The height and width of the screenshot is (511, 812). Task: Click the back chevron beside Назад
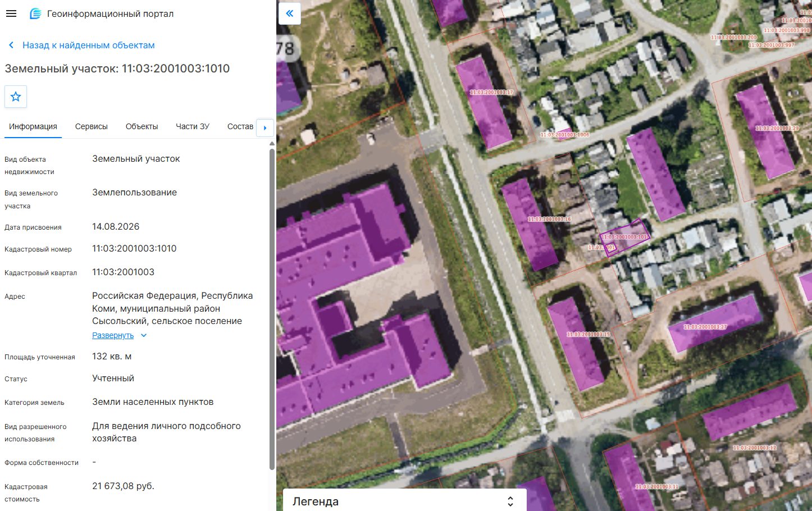click(11, 45)
